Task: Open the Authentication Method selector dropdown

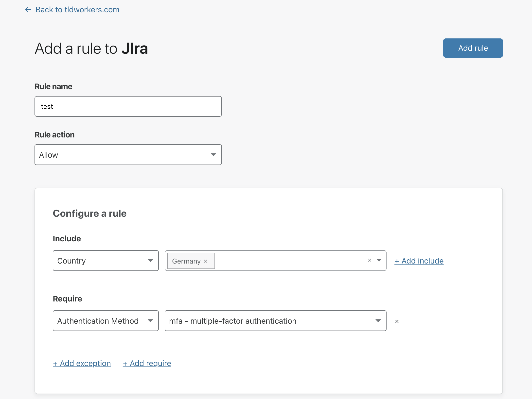Action: (106, 321)
